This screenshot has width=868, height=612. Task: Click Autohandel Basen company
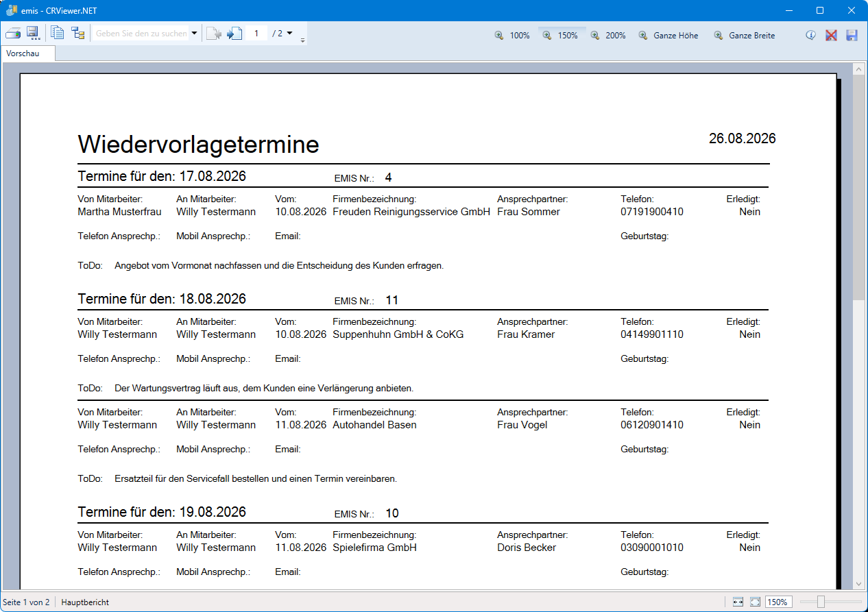tap(374, 425)
